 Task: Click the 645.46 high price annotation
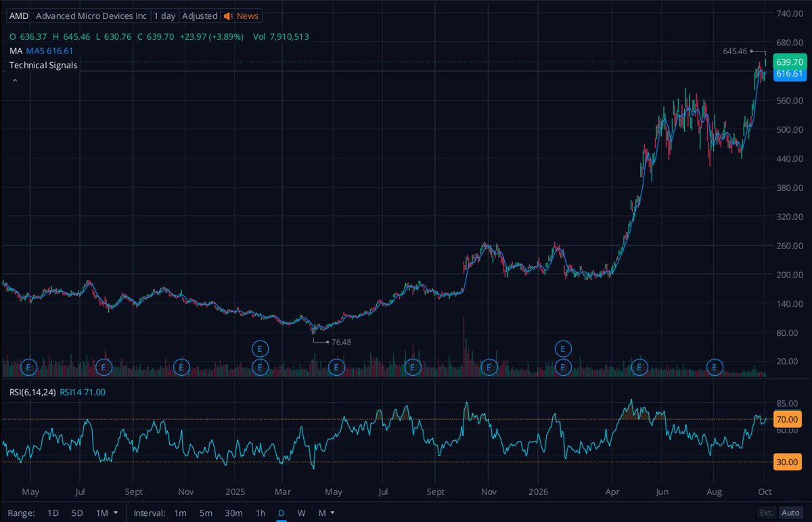coord(735,51)
